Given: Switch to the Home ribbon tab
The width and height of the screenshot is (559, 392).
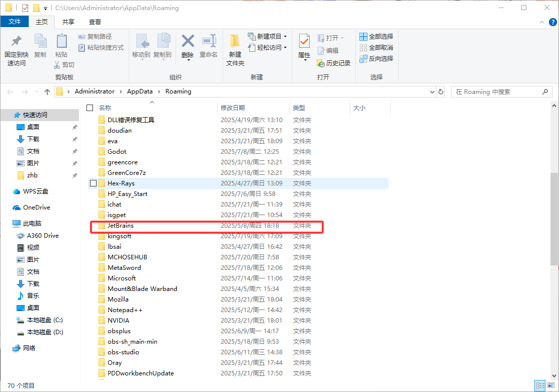Looking at the screenshot, I should pyautogui.click(x=42, y=22).
